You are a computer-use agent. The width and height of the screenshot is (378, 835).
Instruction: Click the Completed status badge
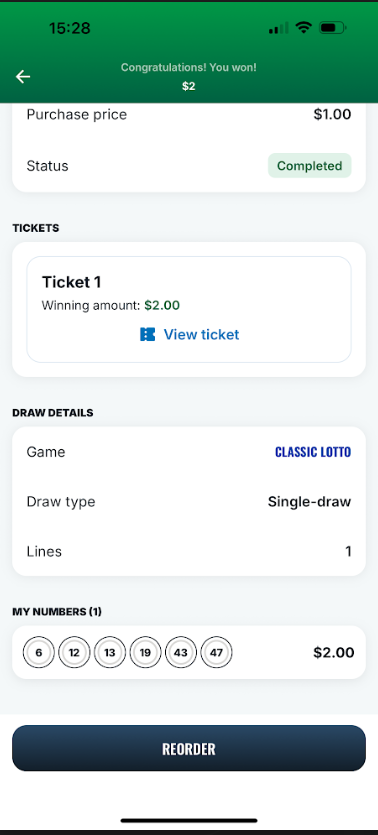(309, 166)
